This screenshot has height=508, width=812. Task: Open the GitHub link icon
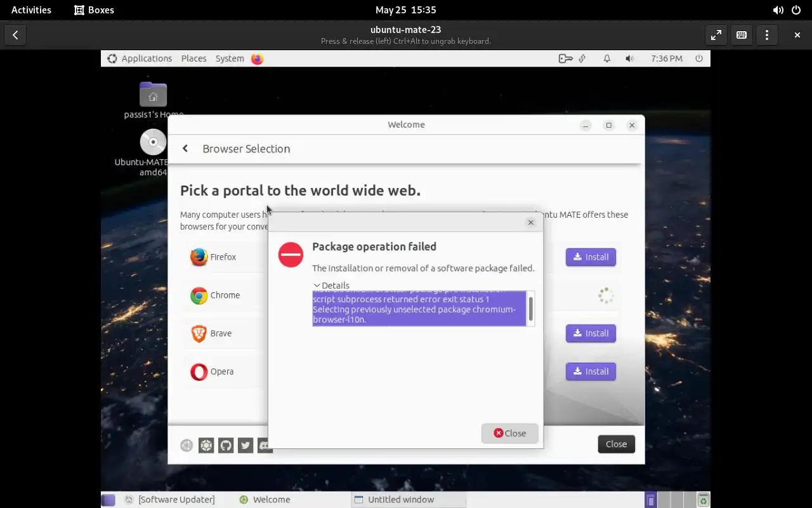point(226,445)
